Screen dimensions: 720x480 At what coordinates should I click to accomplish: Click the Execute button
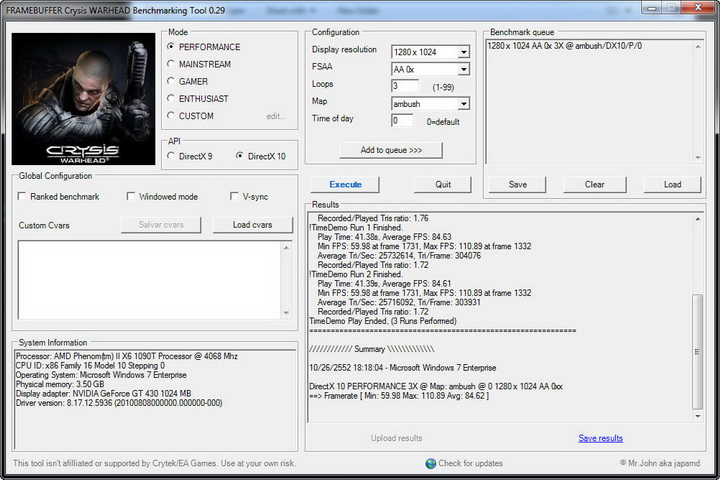pos(345,185)
